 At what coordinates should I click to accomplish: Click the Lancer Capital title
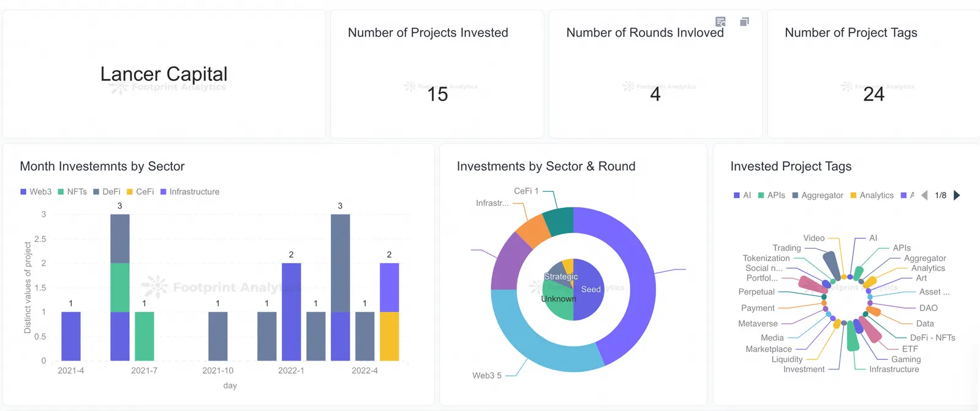164,74
